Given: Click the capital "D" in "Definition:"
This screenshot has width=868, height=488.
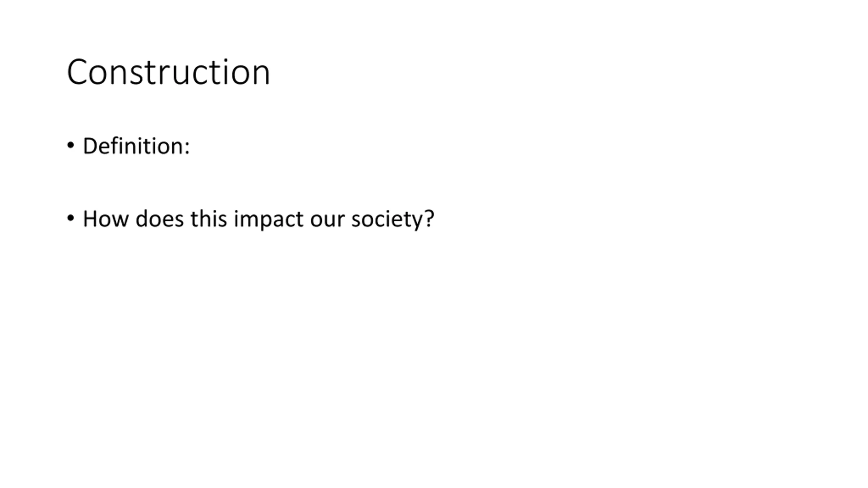Looking at the screenshot, I should 90,146.
